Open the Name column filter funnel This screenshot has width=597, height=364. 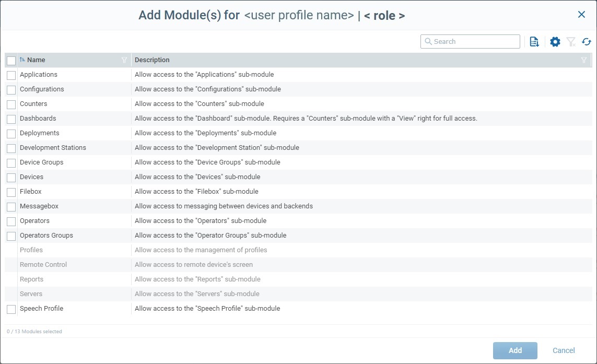click(x=124, y=60)
